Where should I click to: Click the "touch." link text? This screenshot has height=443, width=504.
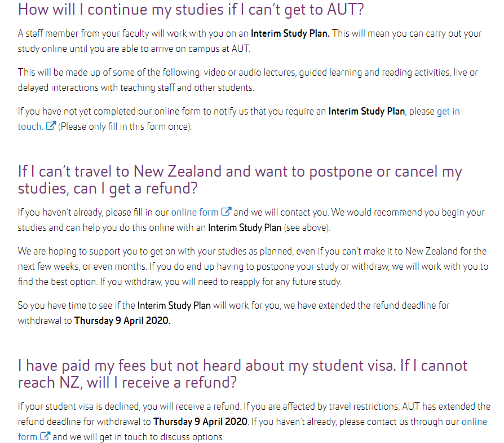click(30, 126)
